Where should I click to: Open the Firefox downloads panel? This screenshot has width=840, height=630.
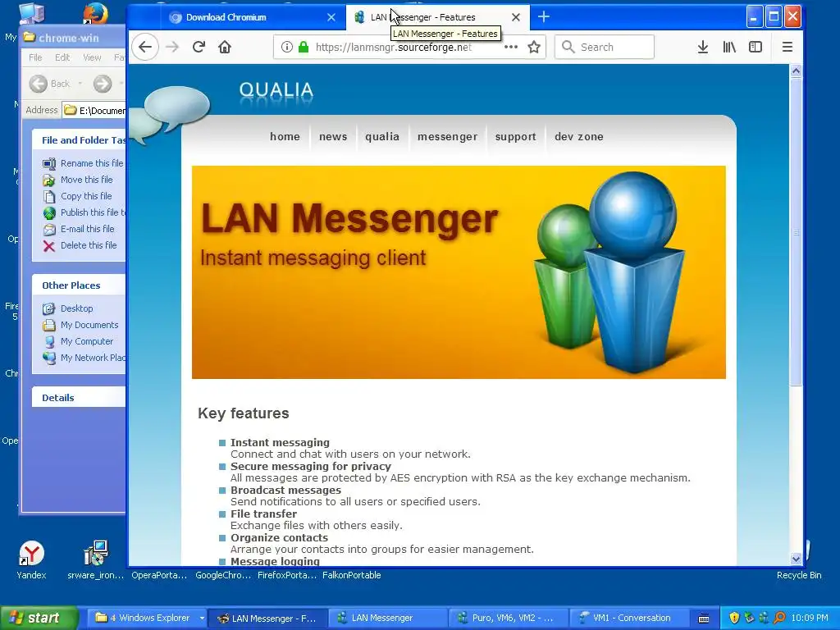pyautogui.click(x=703, y=47)
